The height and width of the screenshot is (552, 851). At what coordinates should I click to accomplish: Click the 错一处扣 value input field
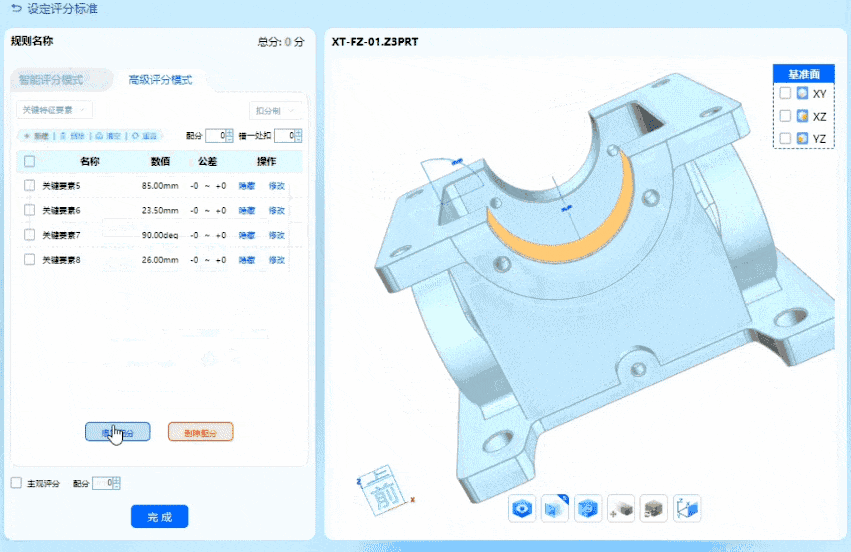(x=285, y=136)
